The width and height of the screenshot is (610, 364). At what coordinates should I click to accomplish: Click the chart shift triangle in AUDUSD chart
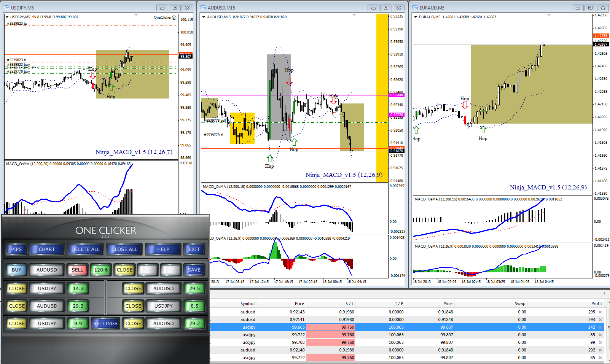[354, 15]
